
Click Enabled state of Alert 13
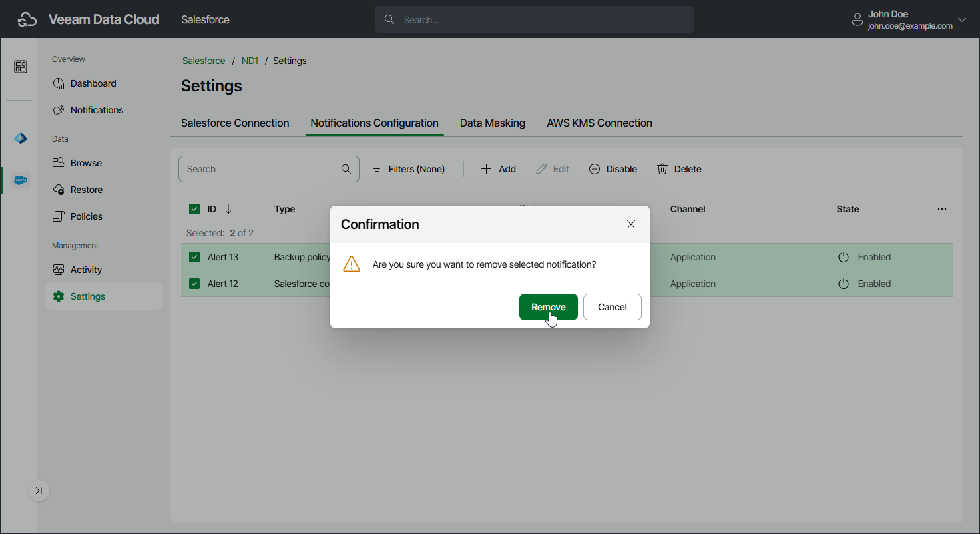point(874,257)
